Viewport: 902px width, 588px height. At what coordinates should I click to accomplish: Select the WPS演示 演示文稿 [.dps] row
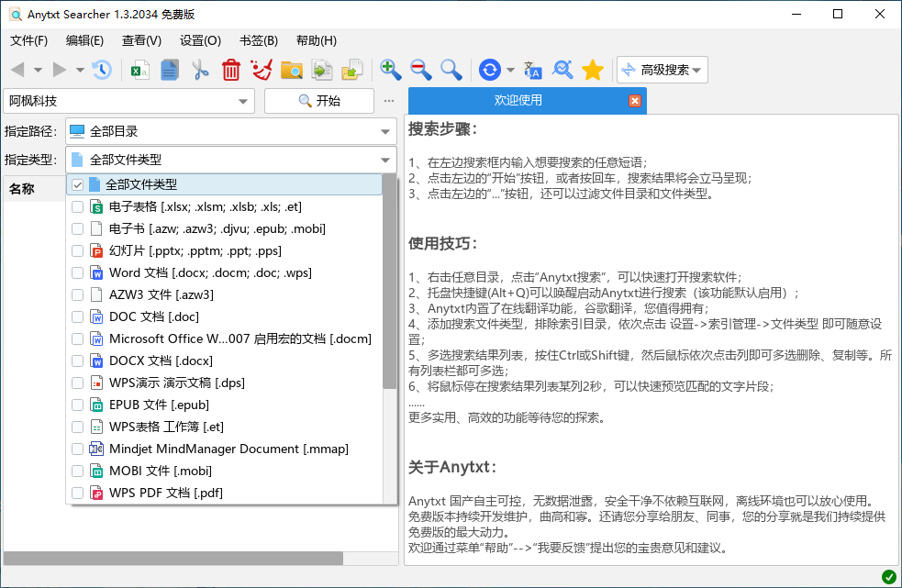(x=224, y=383)
